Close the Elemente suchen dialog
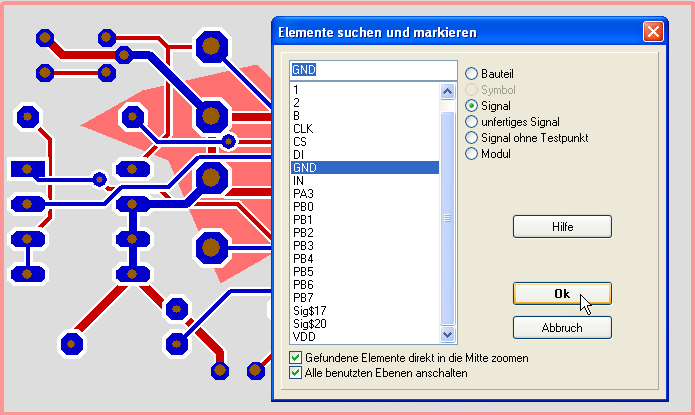 [x=653, y=31]
